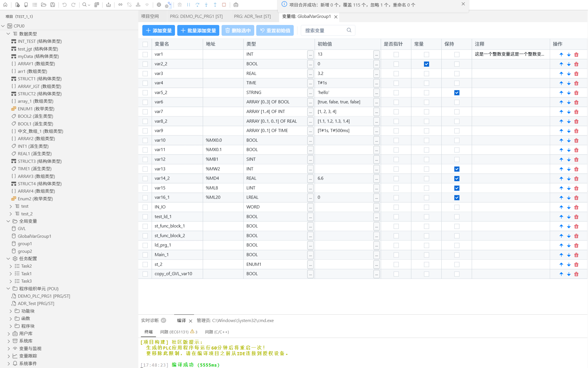Click the device book icon in toolbar
588x368 pixels.
coord(26,5)
